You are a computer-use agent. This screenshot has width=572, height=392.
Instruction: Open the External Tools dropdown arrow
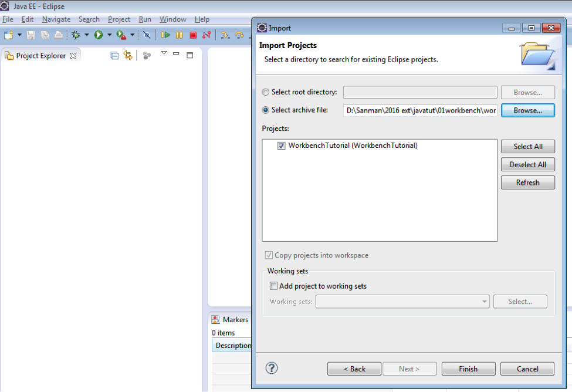click(133, 35)
